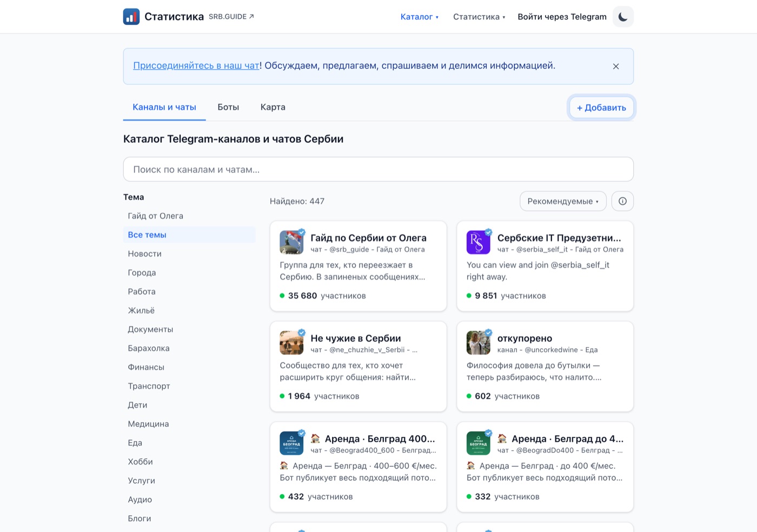Open the Гайд по Сербии от Олега avatar

point(291,242)
